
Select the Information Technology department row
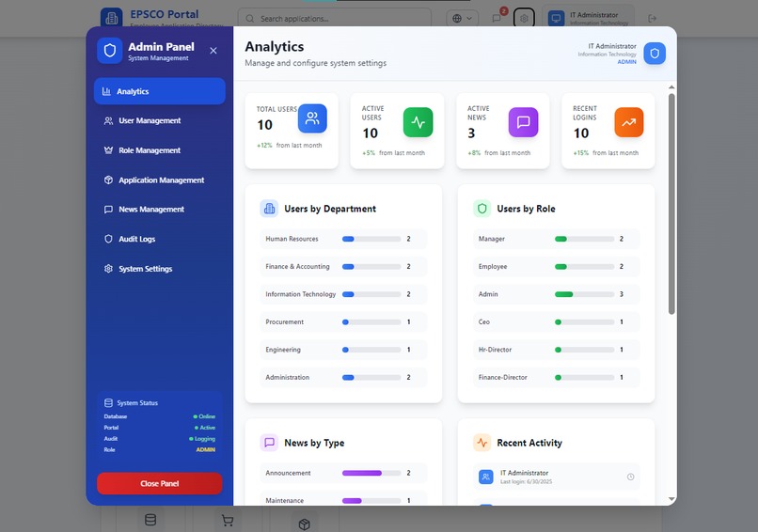[343, 294]
